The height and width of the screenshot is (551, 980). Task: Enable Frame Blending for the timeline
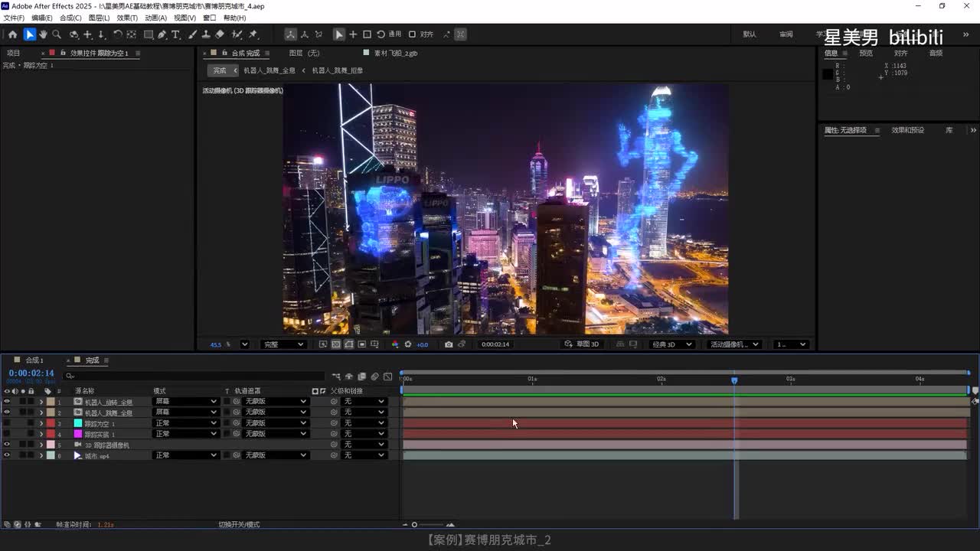click(x=362, y=377)
